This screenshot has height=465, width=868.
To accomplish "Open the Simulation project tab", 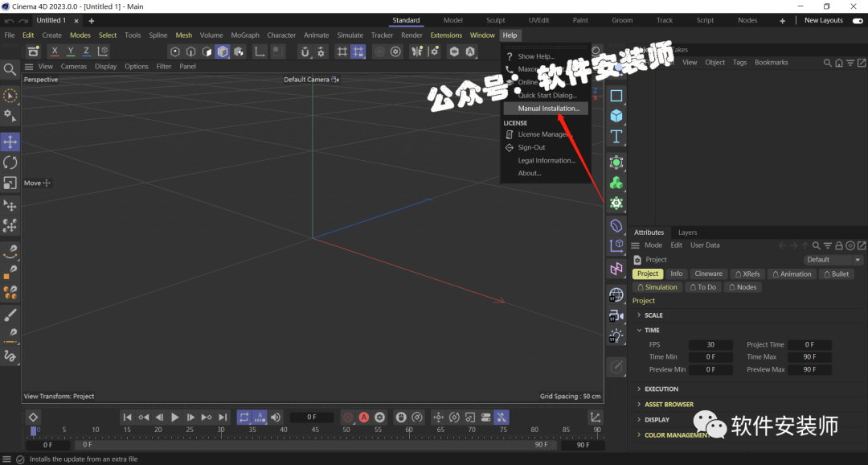I will click(x=657, y=287).
